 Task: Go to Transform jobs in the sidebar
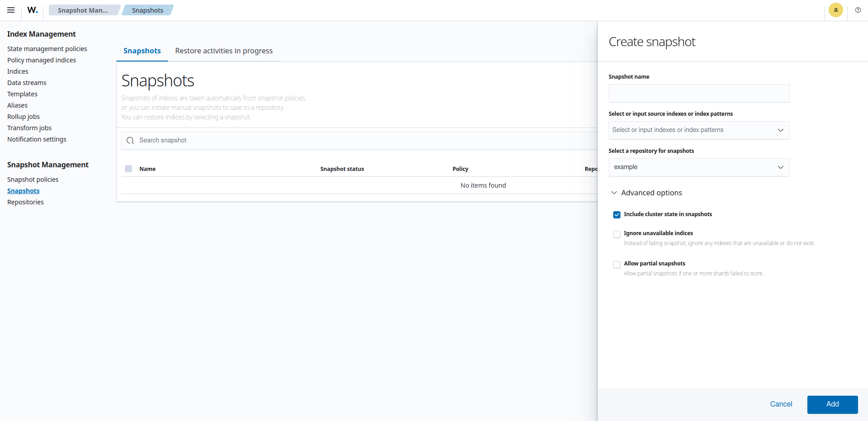click(x=29, y=128)
